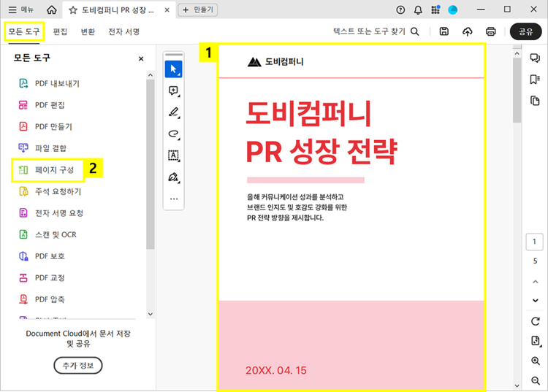Click the 추가 정보 button
The width and height of the screenshot is (548, 392).
(78, 366)
